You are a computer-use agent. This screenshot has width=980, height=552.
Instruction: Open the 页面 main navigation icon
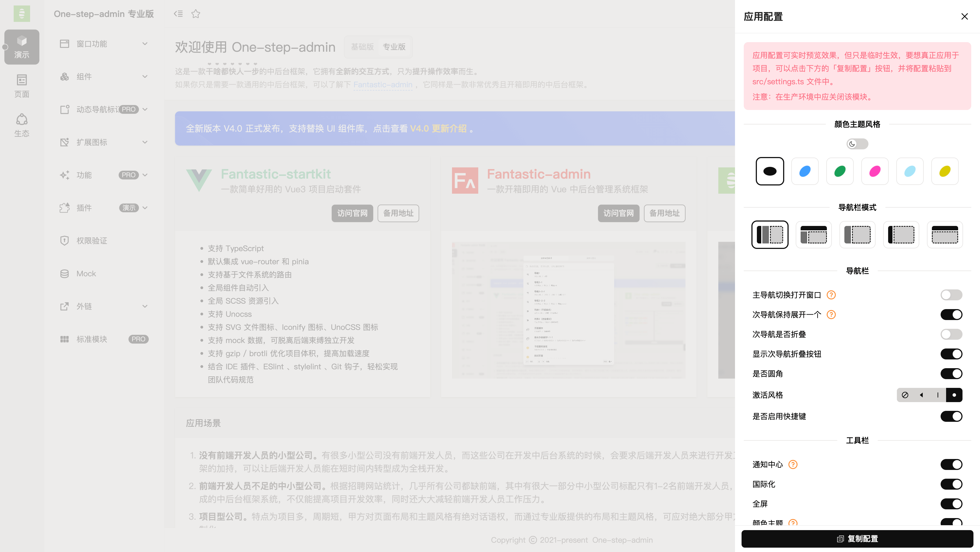(22, 86)
